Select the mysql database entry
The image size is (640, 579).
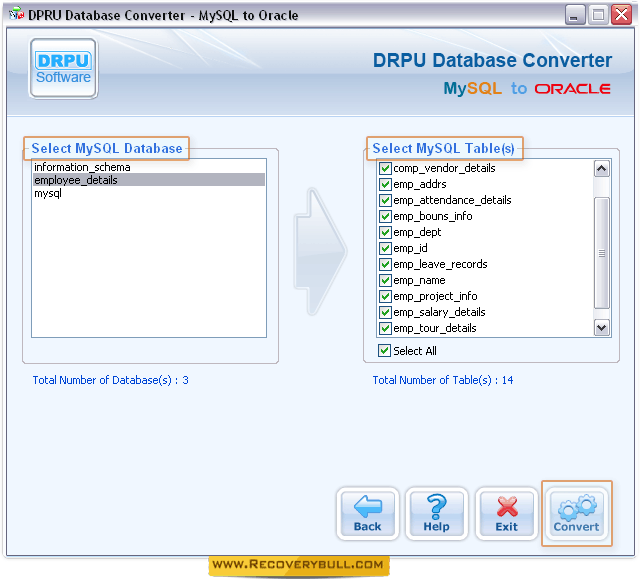[149, 193]
